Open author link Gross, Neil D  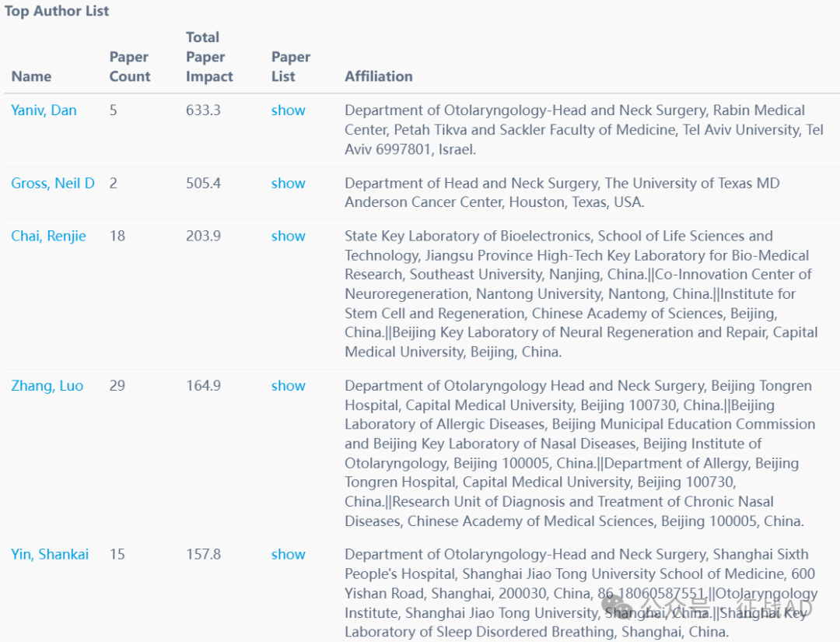click(x=53, y=184)
